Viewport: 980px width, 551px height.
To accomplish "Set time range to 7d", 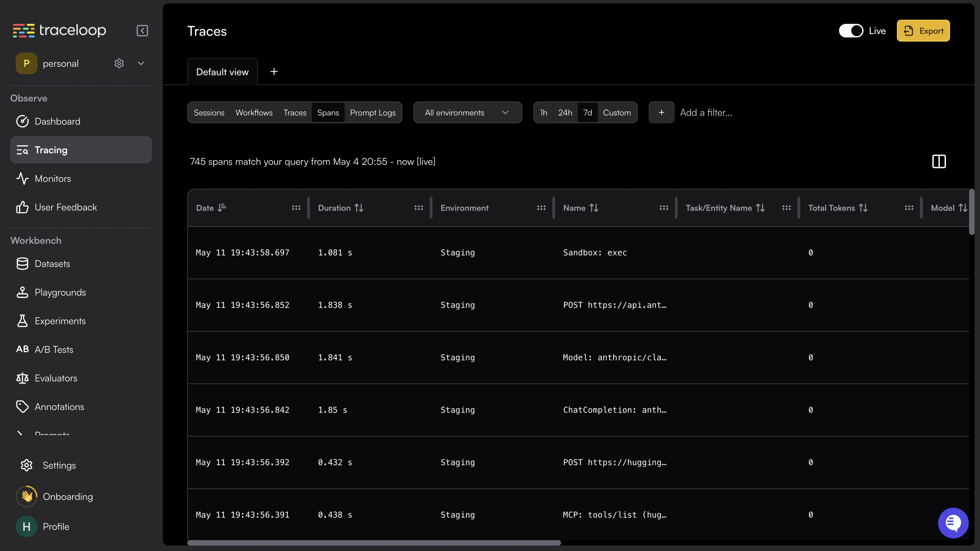I will (587, 113).
